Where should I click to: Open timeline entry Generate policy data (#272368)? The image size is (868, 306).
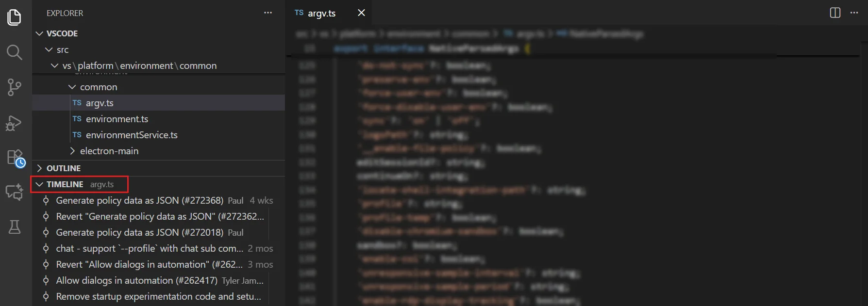coord(158,200)
